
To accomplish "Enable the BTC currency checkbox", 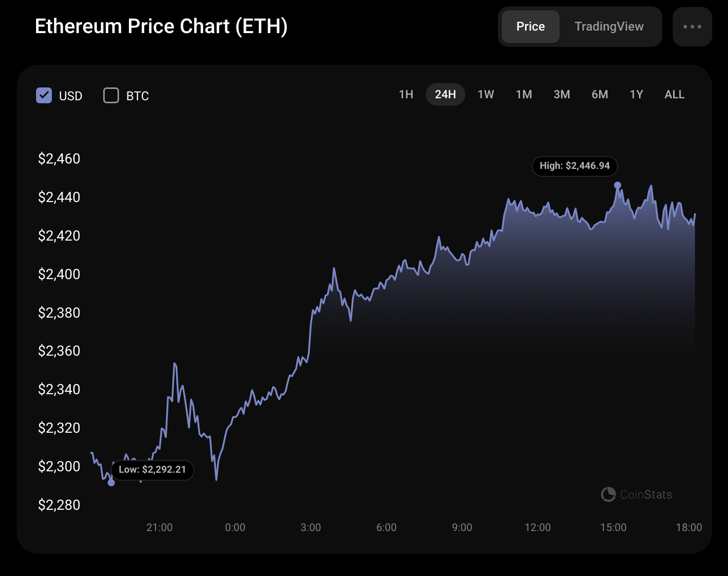I will click(111, 95).
